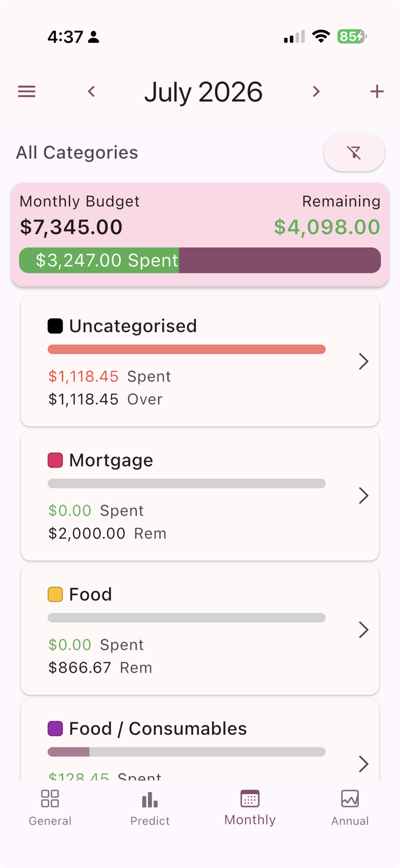Tap the July 2026 title
The image size is (400, 868).
coord(203,92)
